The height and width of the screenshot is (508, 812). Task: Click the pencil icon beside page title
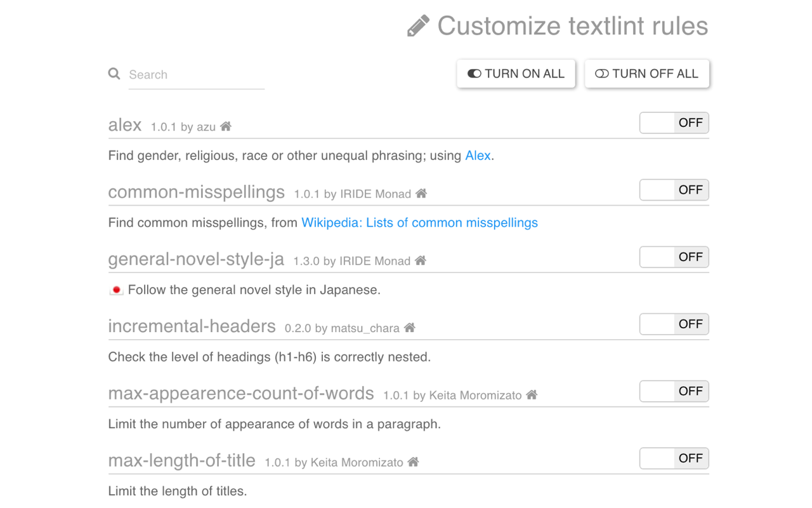click(418, 26)
